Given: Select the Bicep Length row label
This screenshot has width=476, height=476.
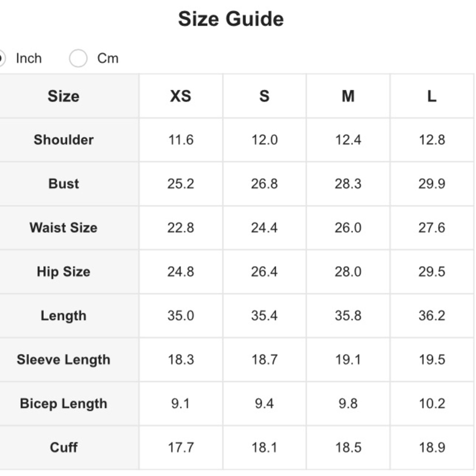Looking at the screenshot, I should coord(63,404).
